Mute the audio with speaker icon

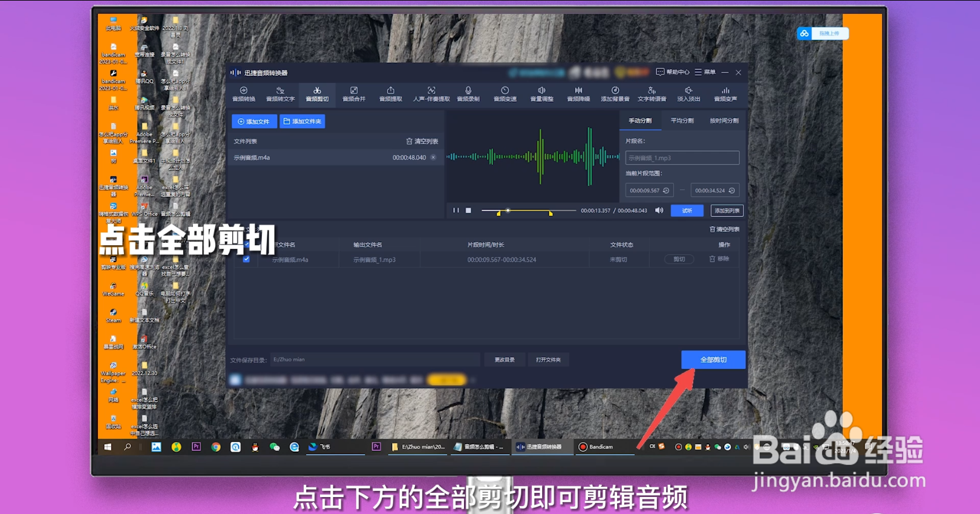point(659,211)
